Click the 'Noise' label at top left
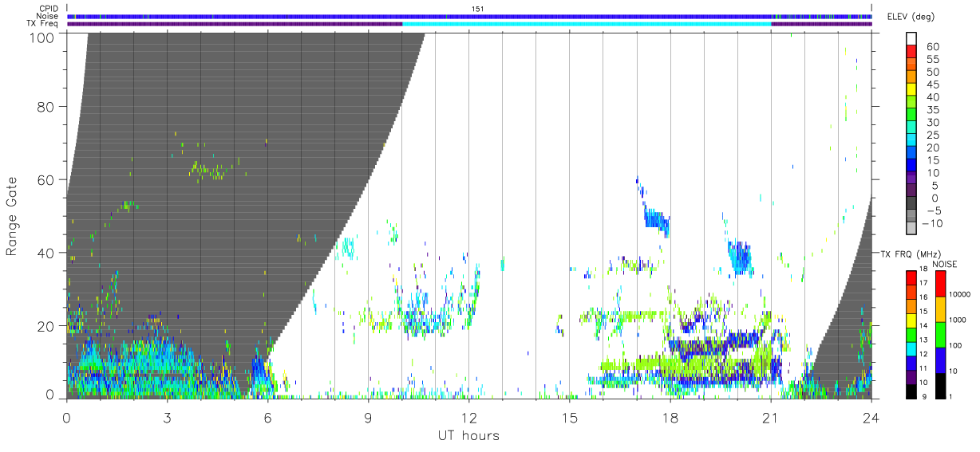The image size is (980, 452). (x=49, y=16)
